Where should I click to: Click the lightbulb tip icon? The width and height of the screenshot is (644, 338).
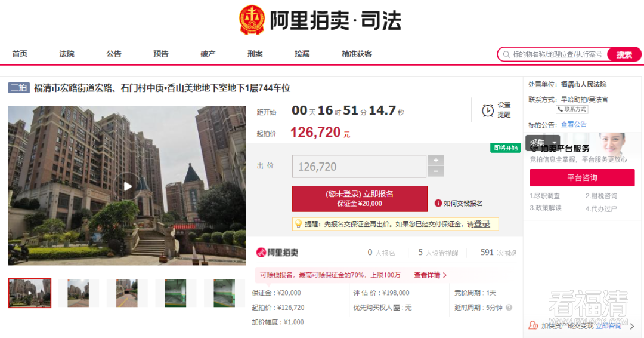pyautogui.click(x=299, y=224)
